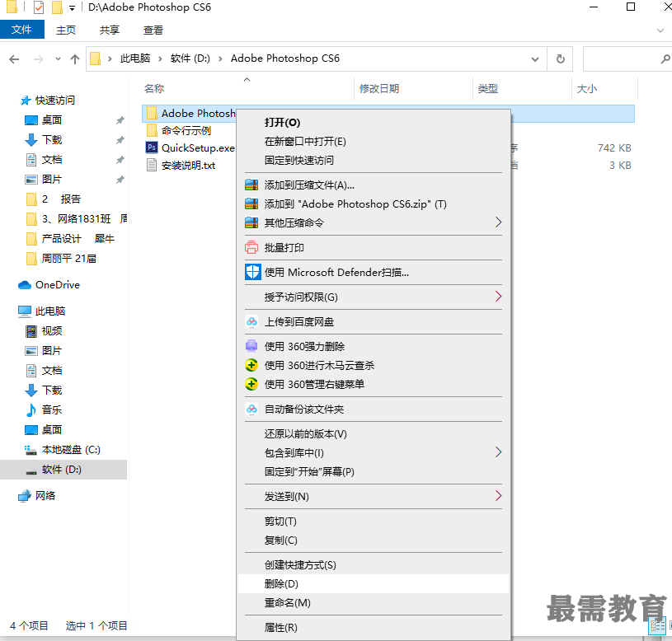The image size is (672, 641).
Task: Click the 添加到压缩文件(A) archive icon
Action: click(251, 185)
